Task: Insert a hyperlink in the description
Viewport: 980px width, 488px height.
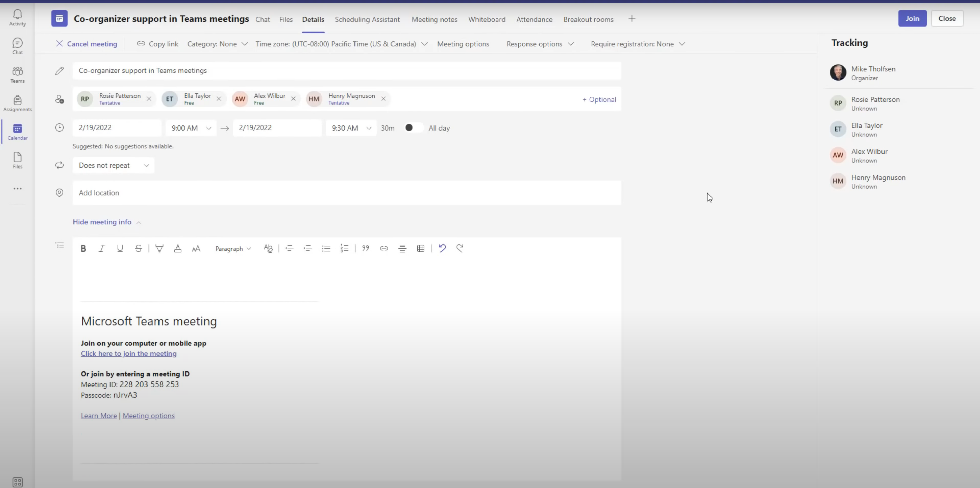Action: pos(384,248)
